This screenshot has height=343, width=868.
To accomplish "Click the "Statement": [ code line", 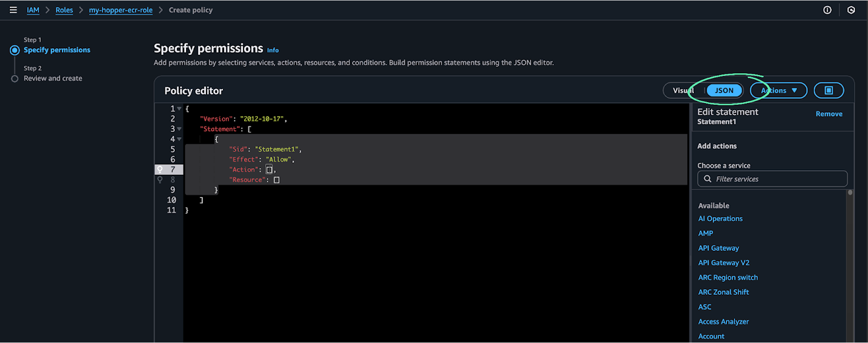I will click(226, 129).
